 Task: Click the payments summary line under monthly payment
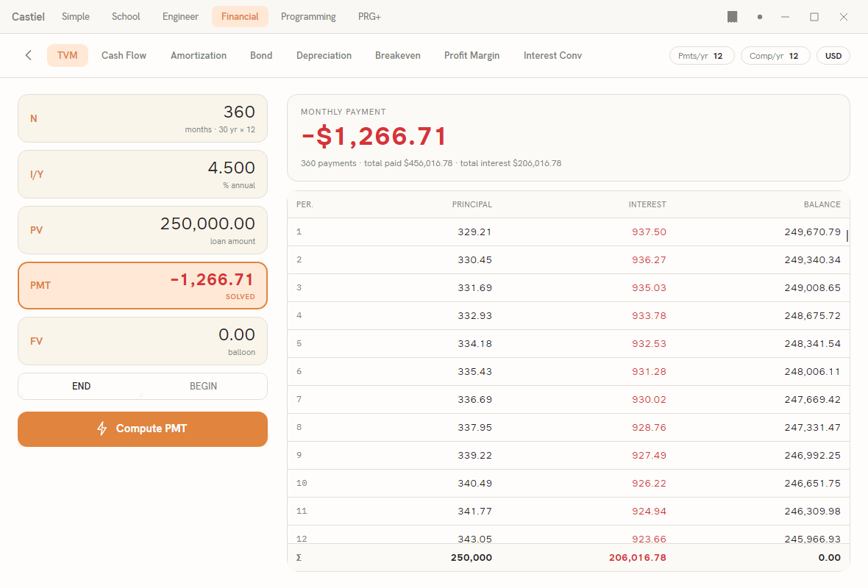click(x=430, y=163)
